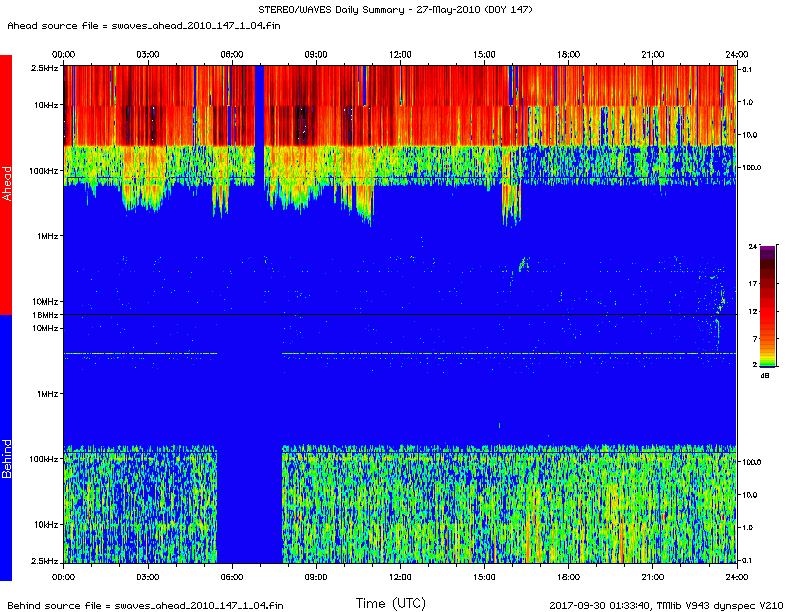
Task: Select the 06:00 tick on bottom time axis
Action: pyautogui.click(x=231, y=577)
